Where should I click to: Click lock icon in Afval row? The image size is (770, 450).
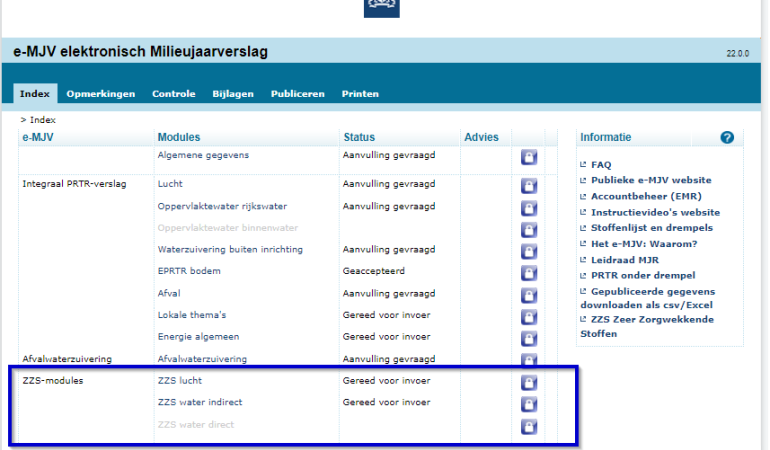click(529, 295)
